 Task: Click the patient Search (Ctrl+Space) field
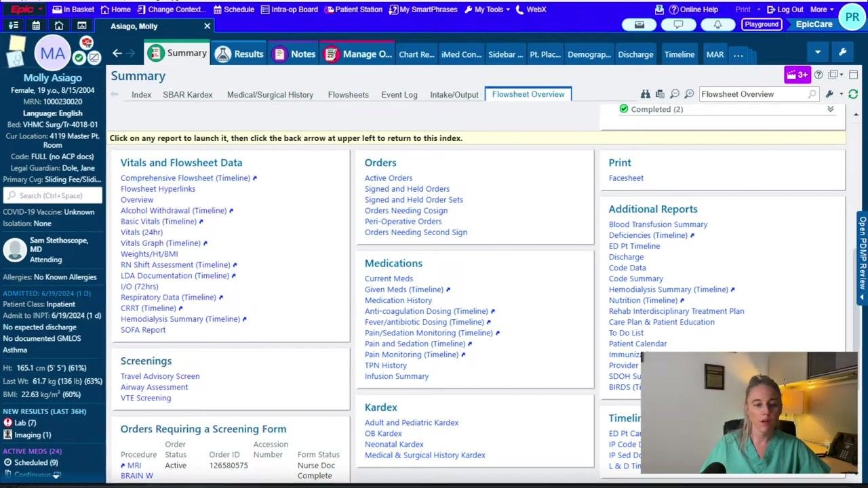53,195
